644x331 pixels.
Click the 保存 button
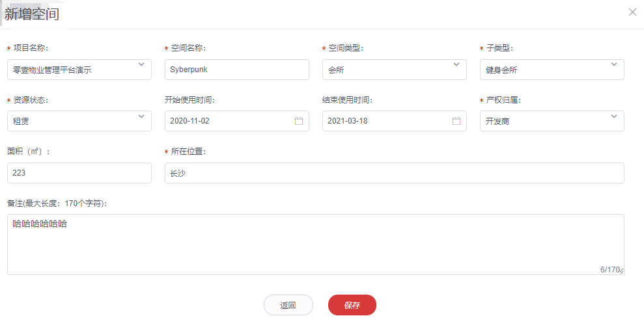(352, 305)
